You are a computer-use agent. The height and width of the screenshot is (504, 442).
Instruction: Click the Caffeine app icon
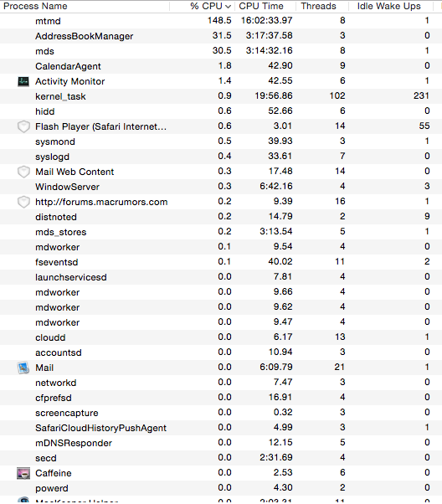click(23, 473)
